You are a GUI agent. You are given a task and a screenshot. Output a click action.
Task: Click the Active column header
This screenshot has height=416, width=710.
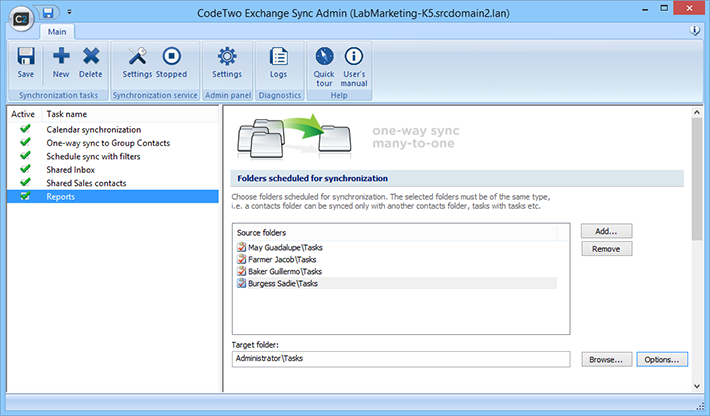(x=24, y=114)
